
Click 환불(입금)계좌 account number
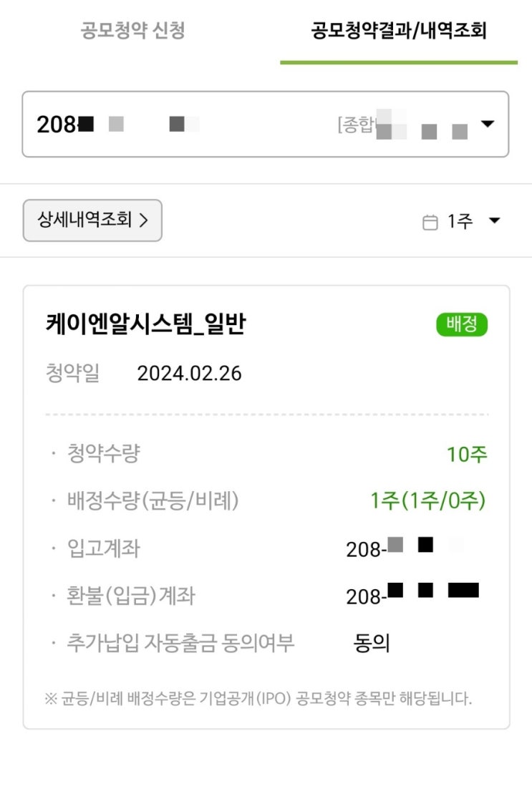pyautogui.click(x=412, y=595)
